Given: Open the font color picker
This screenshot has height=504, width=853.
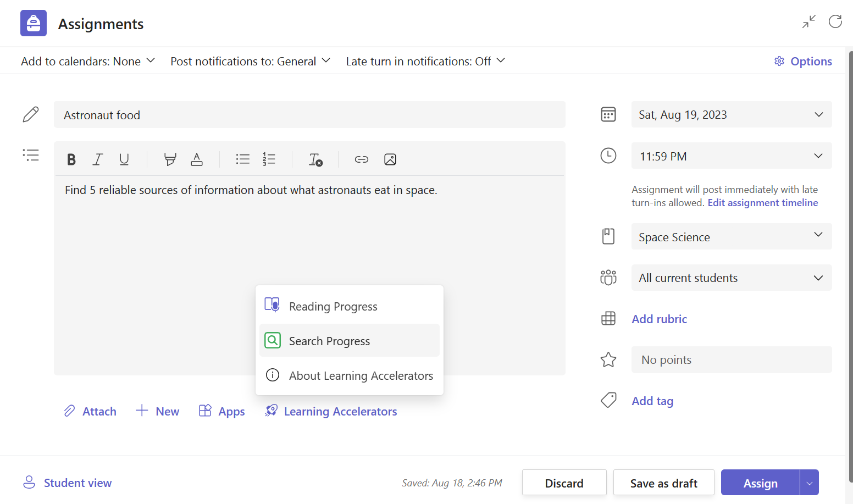Looking at the screenshot, I should pyautogui.click(x=196, y=159).
